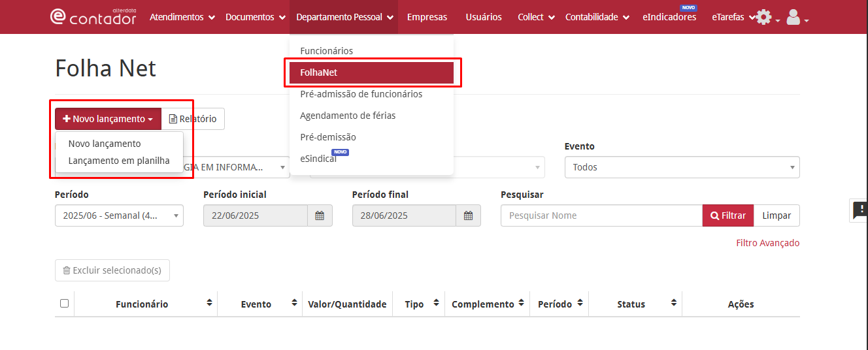868x350 pixels.
Task: Sort table by Status column arrows
Action: pos(673,303)
